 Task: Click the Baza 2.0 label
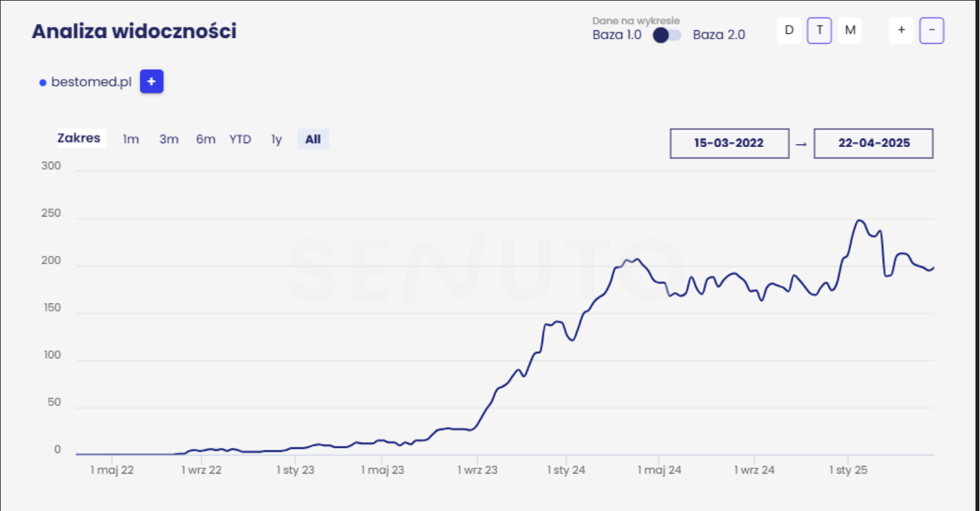pos(719,35)
